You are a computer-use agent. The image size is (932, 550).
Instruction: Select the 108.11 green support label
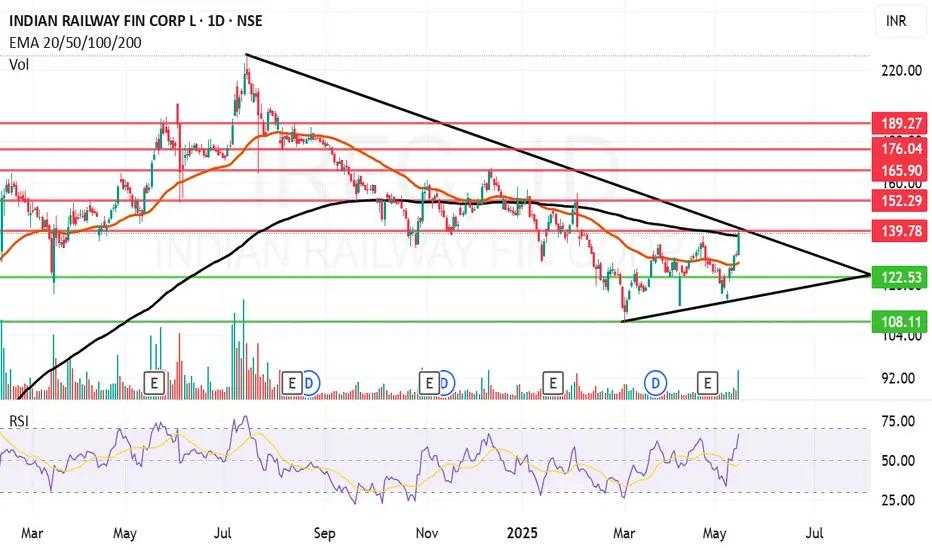900,322
